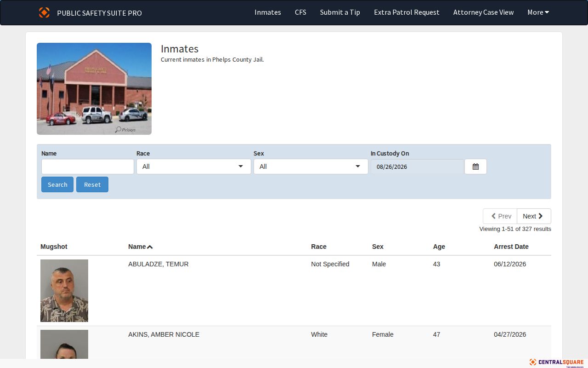Click the Mugshot column header
The image size is (588, 368).
[54, 247]
